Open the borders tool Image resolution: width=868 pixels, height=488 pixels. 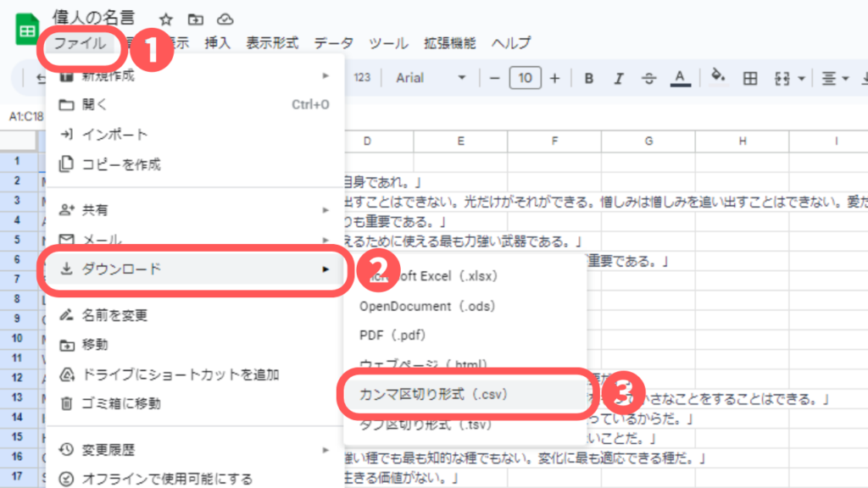749,78
